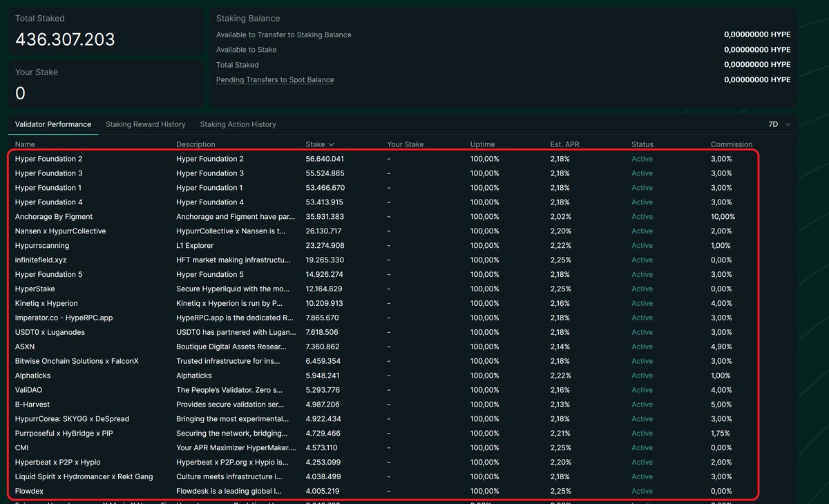Click the 2,13% APR of B-Harvest
Screen dimensions: 829x504
(560, 405)
